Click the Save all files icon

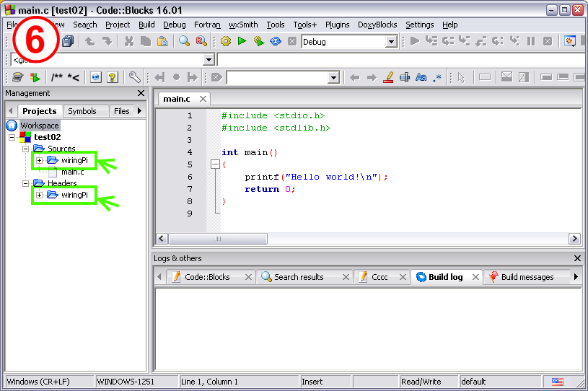point(68,41)
